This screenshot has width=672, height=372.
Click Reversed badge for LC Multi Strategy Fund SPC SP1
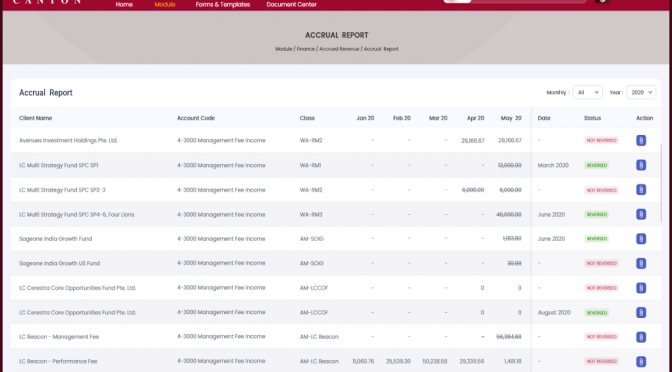click(597, 165)
